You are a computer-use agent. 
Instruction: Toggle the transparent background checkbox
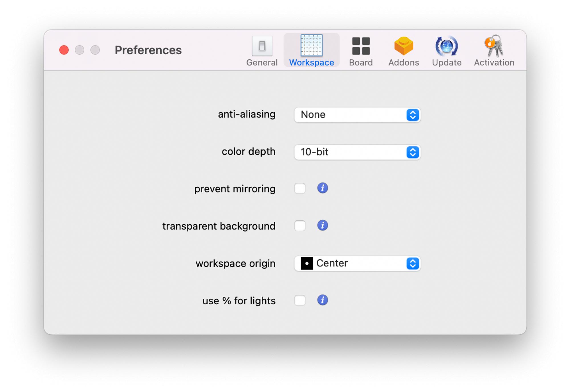click(300, 226)
